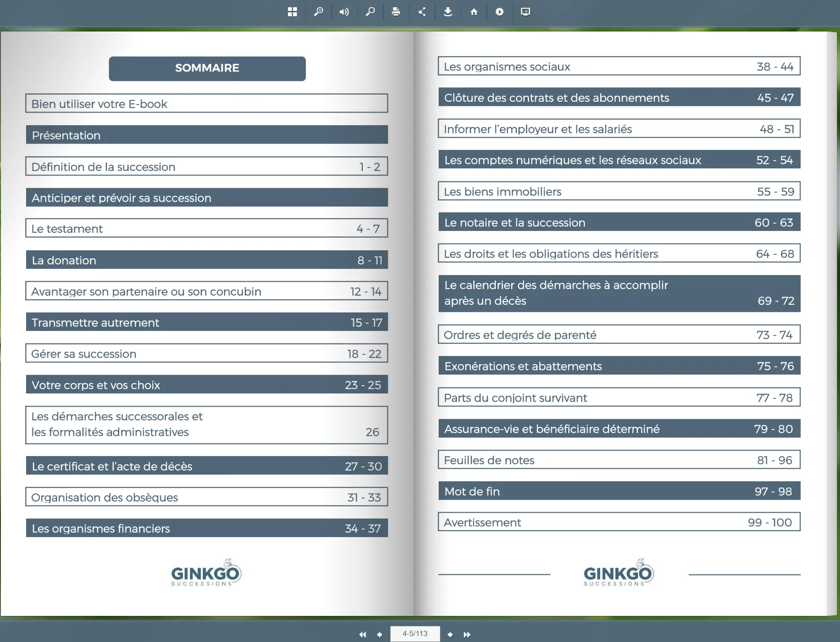840x642 pixels.
Task: Open the search magnifier tool
Action: pyautogui.click(x=370, y=12)
